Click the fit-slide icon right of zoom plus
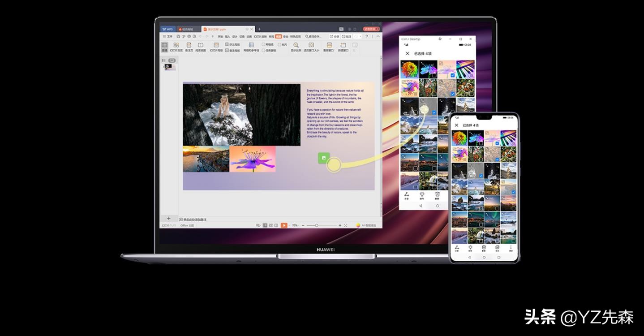644x336 pixels. 346,225
